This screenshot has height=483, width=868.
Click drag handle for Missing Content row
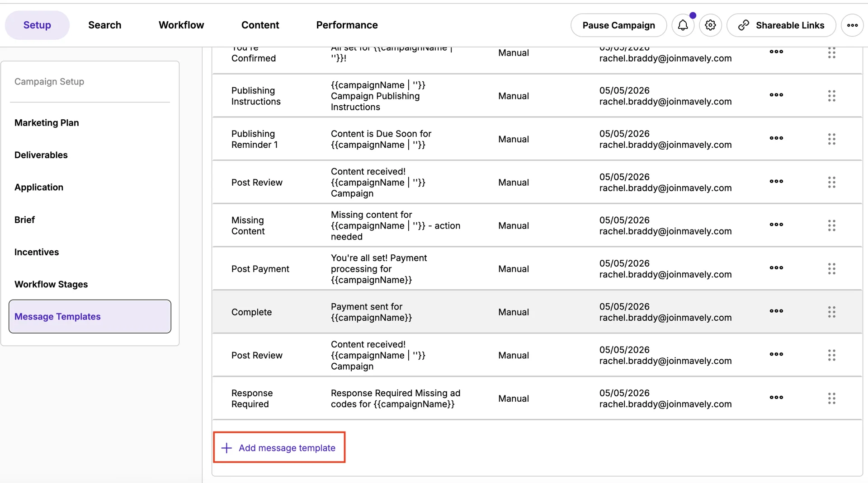pyautogui.click(x=831, y=225)
